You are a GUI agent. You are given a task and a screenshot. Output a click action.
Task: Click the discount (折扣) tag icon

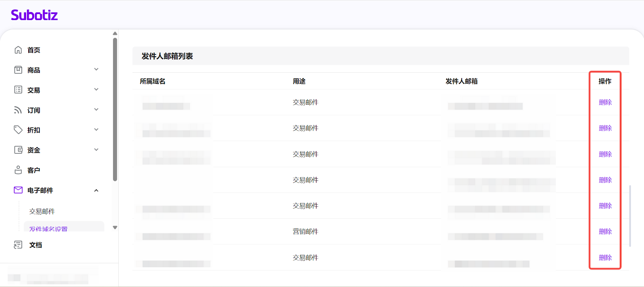point(18,129)
